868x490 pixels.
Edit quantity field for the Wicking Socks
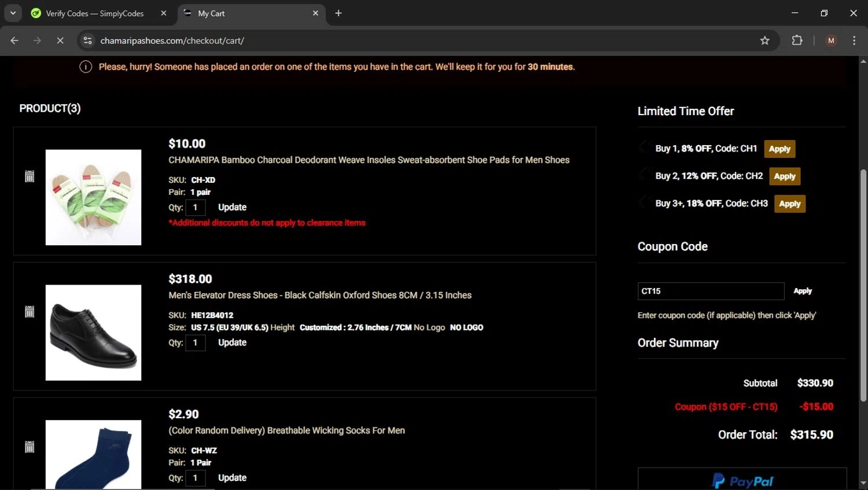click(x=196, y=478)
